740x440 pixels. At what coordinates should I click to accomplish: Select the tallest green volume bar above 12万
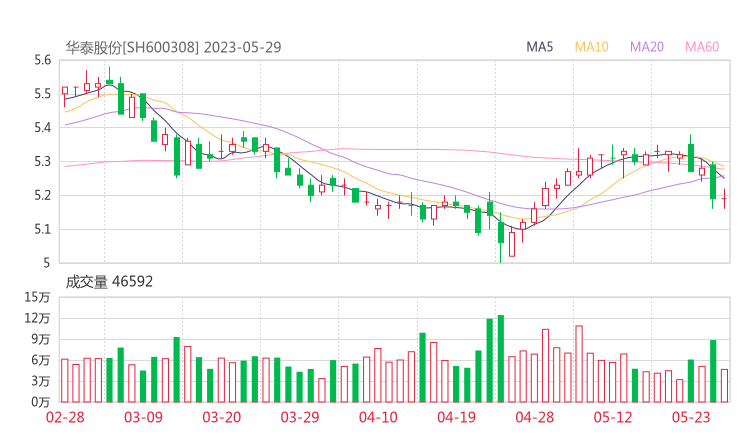pos(501,359)
